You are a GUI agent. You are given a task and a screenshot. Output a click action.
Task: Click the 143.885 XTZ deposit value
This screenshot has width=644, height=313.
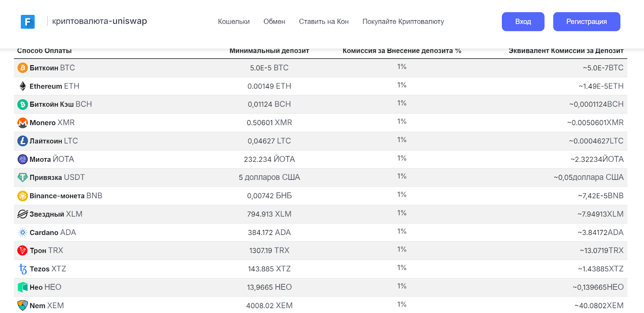pos(269,269)
